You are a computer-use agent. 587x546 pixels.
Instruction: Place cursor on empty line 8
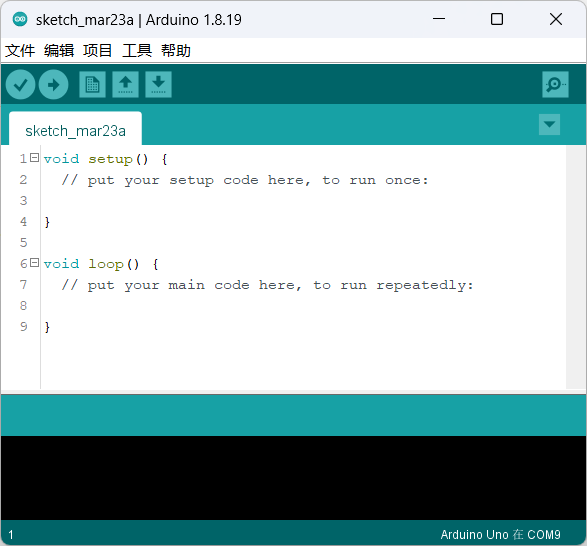pyautogui.click(x=303, y=306)
